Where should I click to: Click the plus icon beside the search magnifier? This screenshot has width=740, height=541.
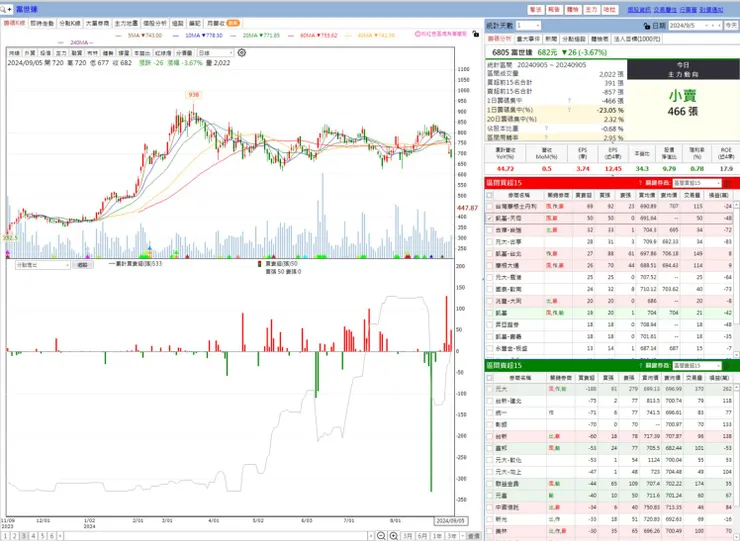9,9
